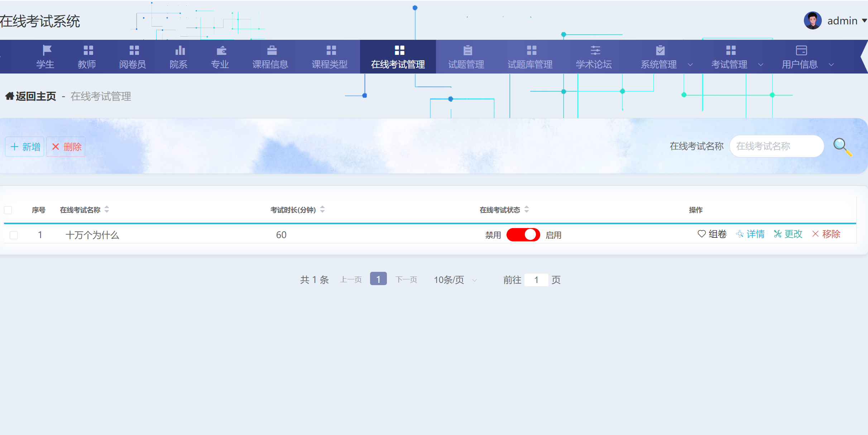The height and width of the screenshot is (435, 868).
Task: Click the 新增 button to add an exam
Action: coord(24,146)
